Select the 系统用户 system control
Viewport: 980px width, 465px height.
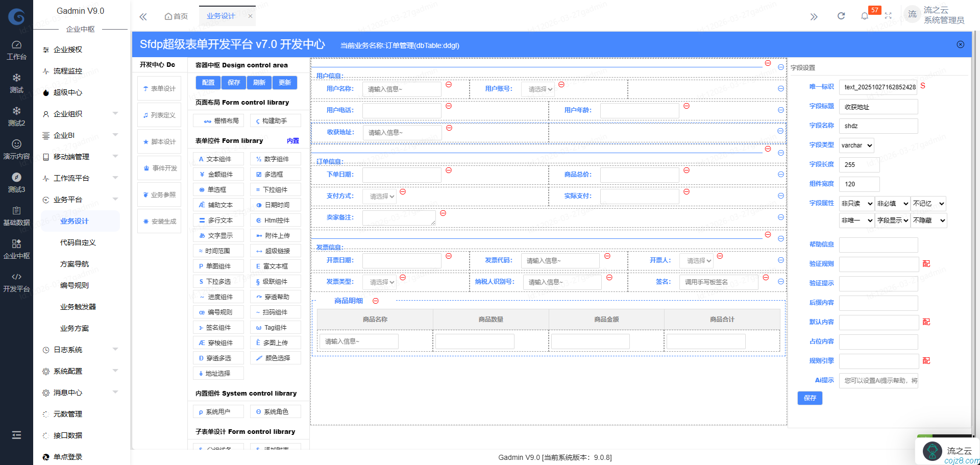coord(218,411)
